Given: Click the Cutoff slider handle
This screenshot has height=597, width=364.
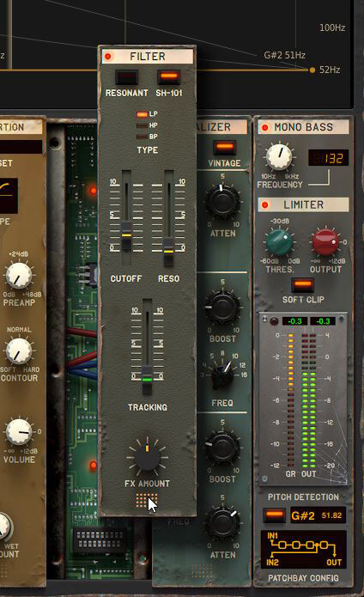Looking at the screenshot, I should [126, 236].
